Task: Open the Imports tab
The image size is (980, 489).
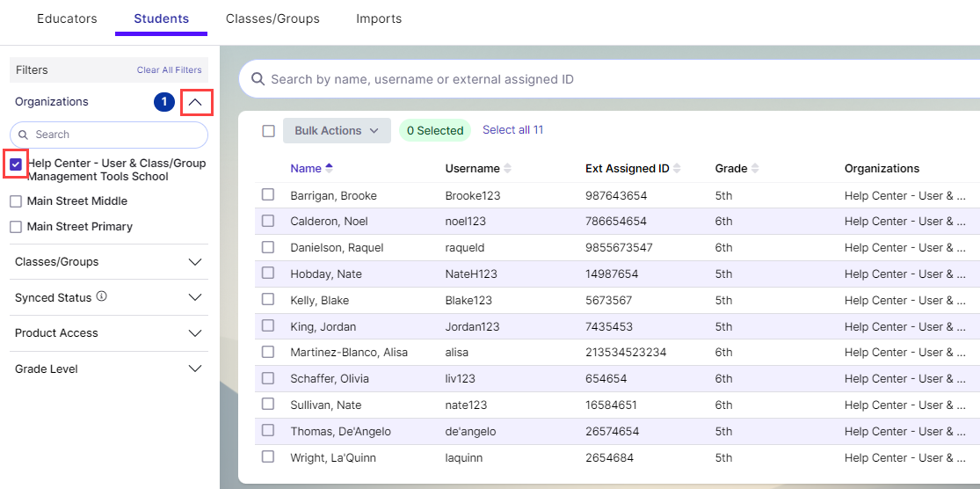Action: point(379,18)
